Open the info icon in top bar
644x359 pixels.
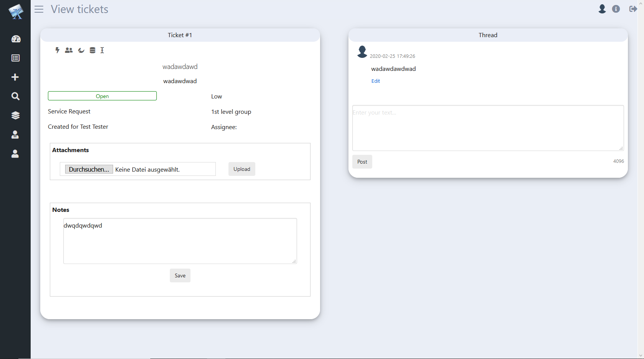616,9
